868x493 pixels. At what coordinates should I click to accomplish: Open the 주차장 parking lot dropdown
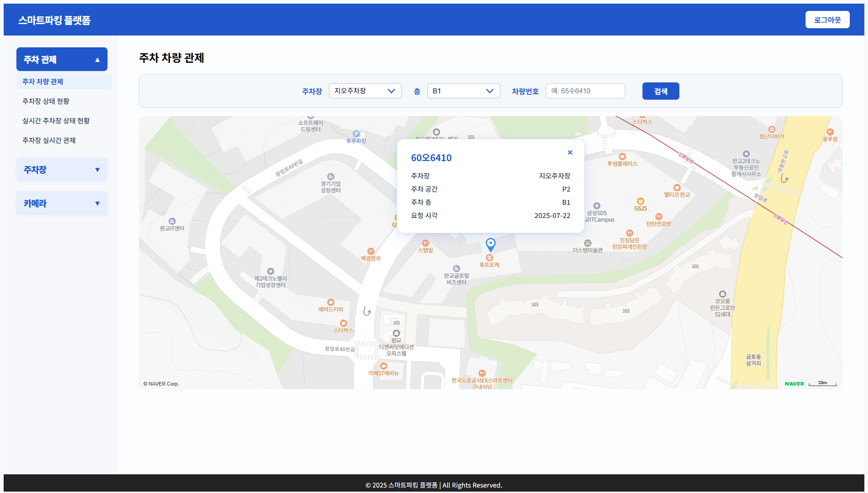365,91
